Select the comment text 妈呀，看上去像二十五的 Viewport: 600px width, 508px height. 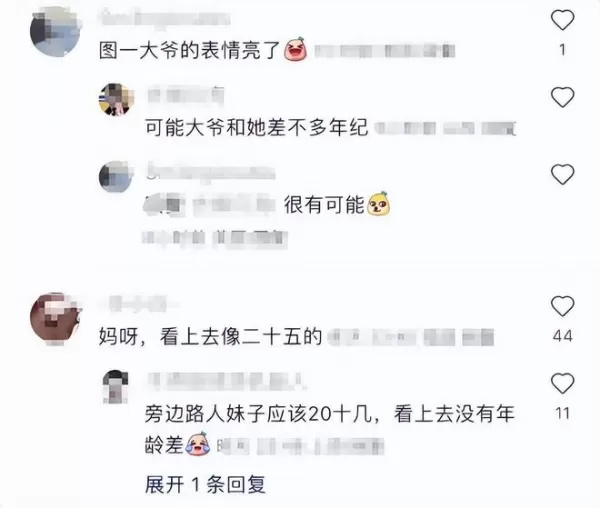click(x=210, y=337)
